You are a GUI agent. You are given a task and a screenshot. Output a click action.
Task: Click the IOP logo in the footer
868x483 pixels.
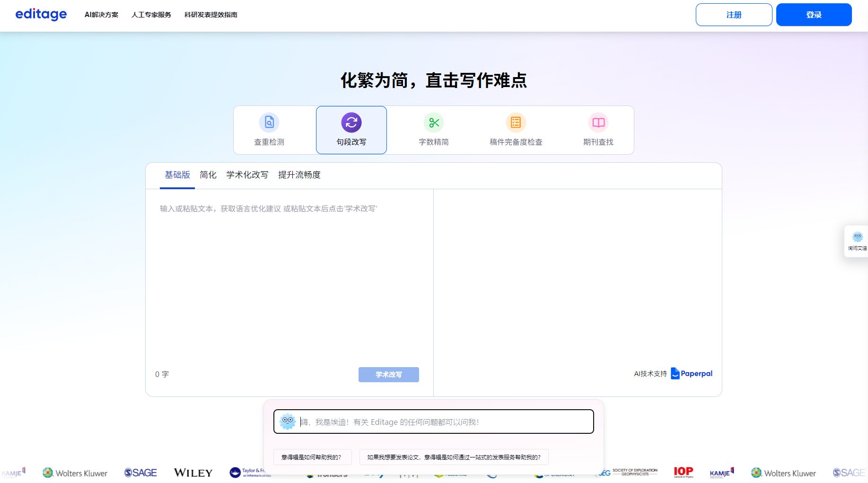point(684,472)
